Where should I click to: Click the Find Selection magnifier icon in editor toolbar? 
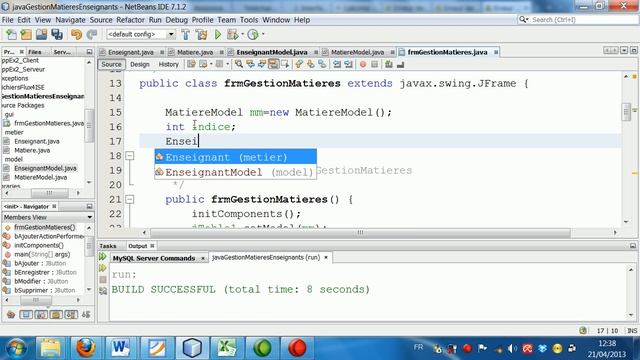(239, 64)
